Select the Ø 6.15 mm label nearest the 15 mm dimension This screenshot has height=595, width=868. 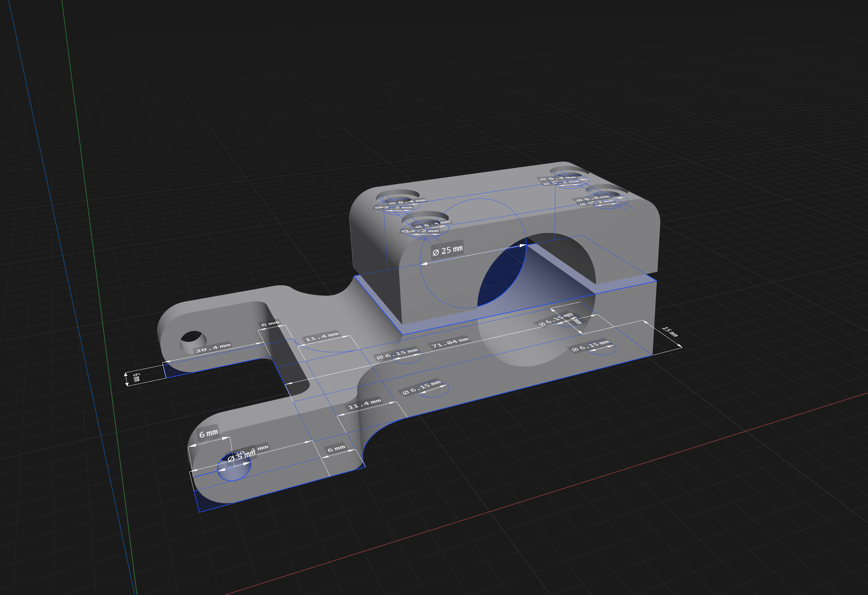tap(590, 346)
